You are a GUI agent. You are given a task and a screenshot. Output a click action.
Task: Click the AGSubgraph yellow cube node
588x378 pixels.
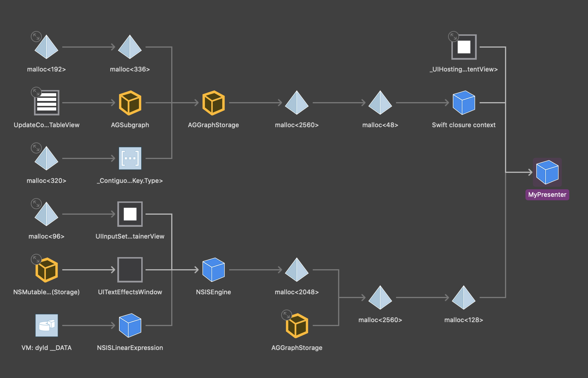(130, 103)
